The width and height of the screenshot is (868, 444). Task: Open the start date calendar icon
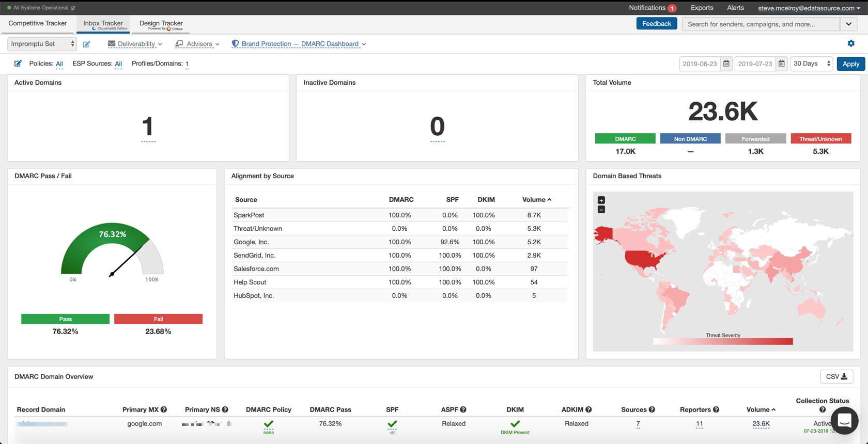(726, 64)
